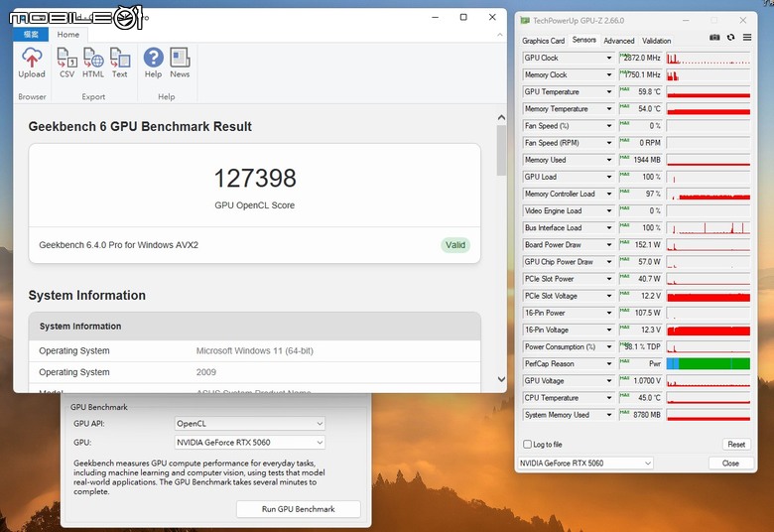
Task: Switch to Graphics Card tab
Action: pos(543,41)
